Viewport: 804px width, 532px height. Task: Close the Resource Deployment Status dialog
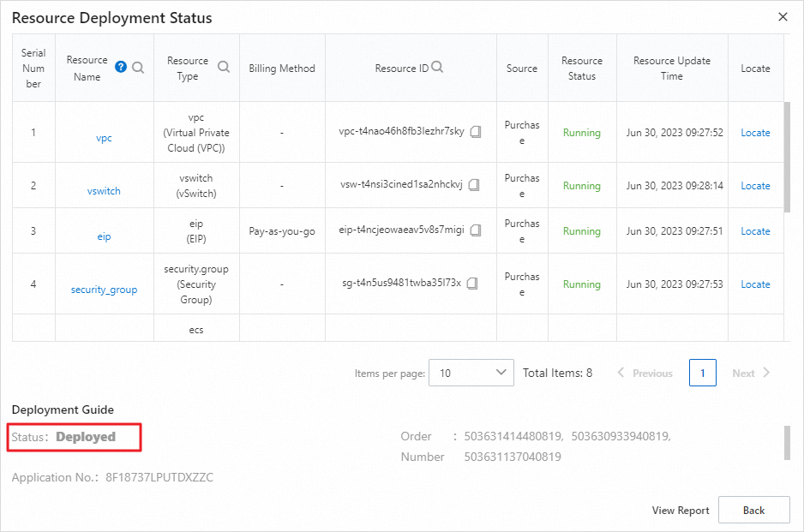click(783, 17)
